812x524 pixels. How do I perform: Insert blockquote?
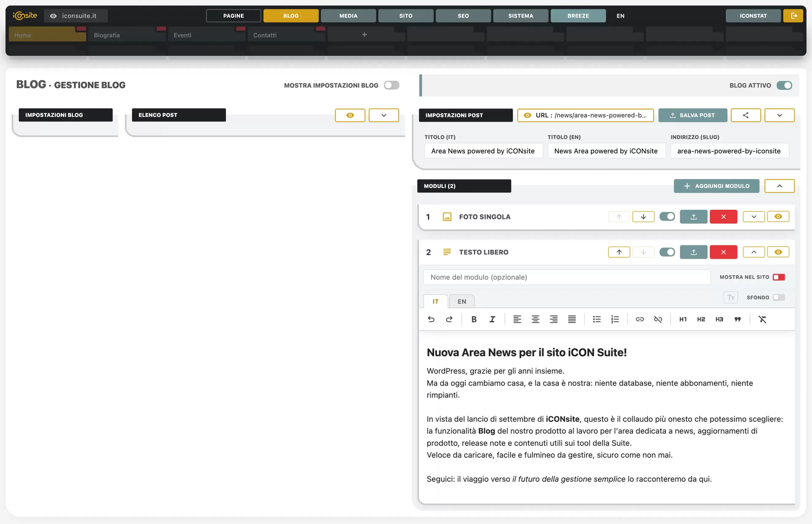(738, 319)
